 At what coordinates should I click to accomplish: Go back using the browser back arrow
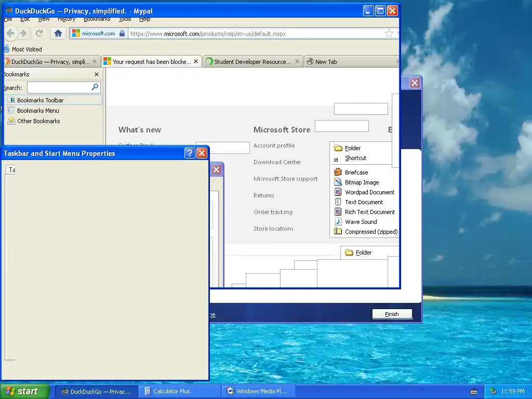(x=10, y=33)
